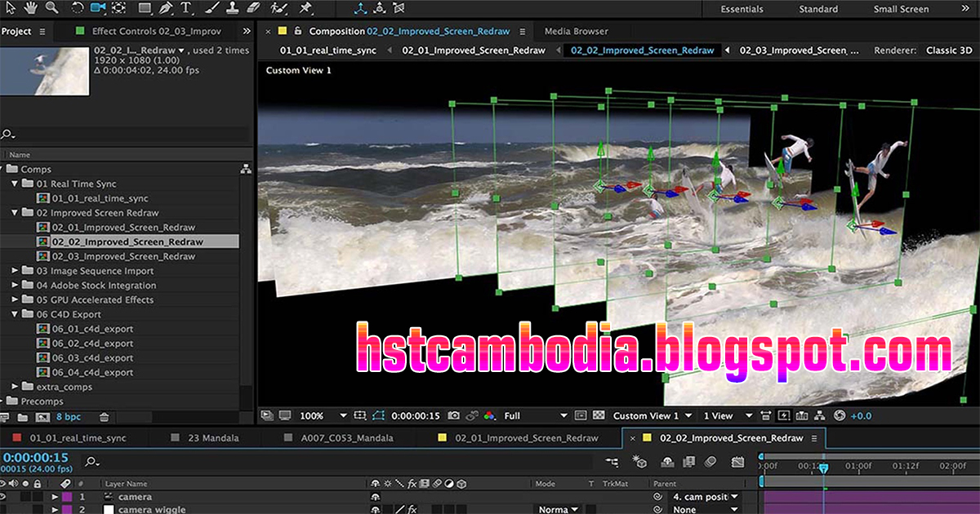Open Show Channel color management icon
980x514 pixels.
(489, 415)
